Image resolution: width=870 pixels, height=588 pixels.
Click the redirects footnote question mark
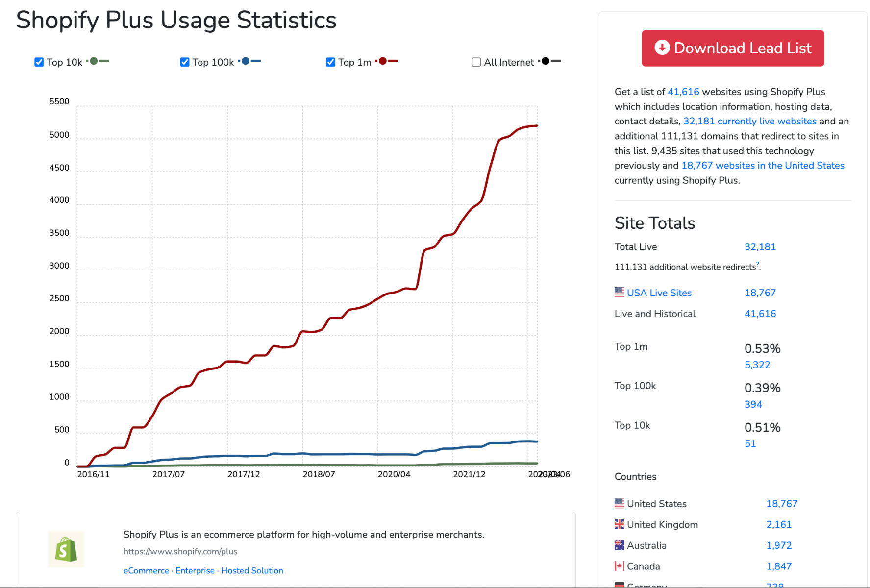pyautogui.click(x=758, y=264)
